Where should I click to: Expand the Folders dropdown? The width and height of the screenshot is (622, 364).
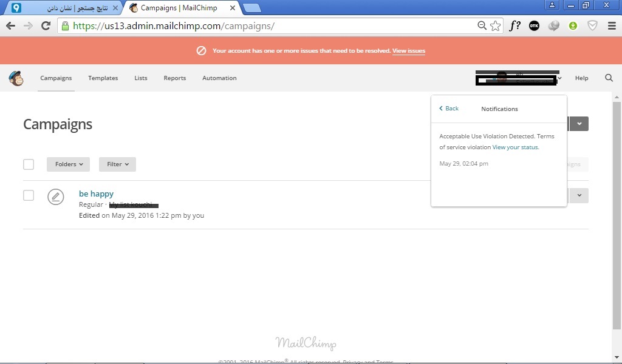pos(68,164)
